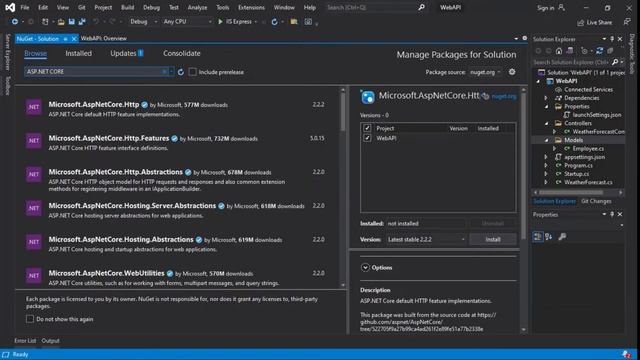Click the Sign in account icon

point(562,7)
